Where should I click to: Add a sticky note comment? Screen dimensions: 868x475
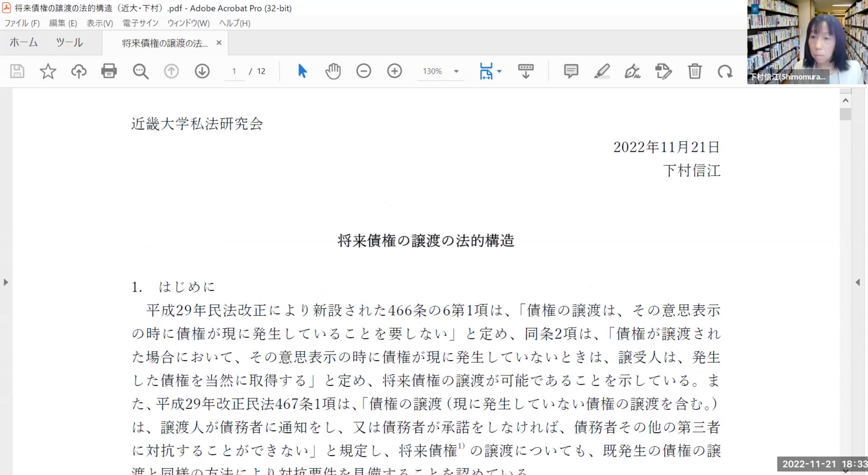click(x=571, y=71)
